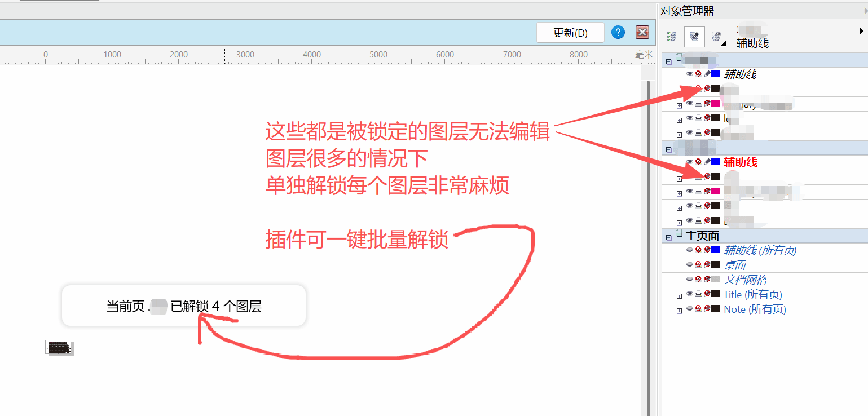868x416 pixels.
Task: Toggle the Edit Across Layers icon
Action: [694, 37]
